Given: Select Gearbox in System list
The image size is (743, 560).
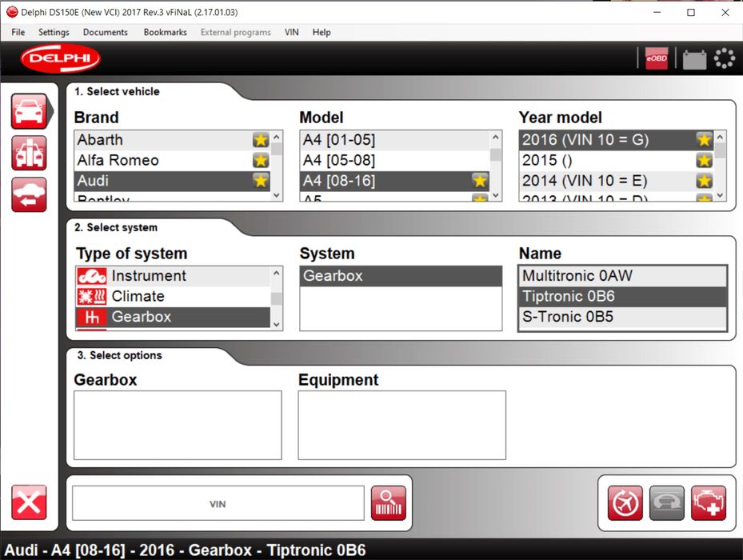Looking at the screenshot, I should tap(401, 276).
